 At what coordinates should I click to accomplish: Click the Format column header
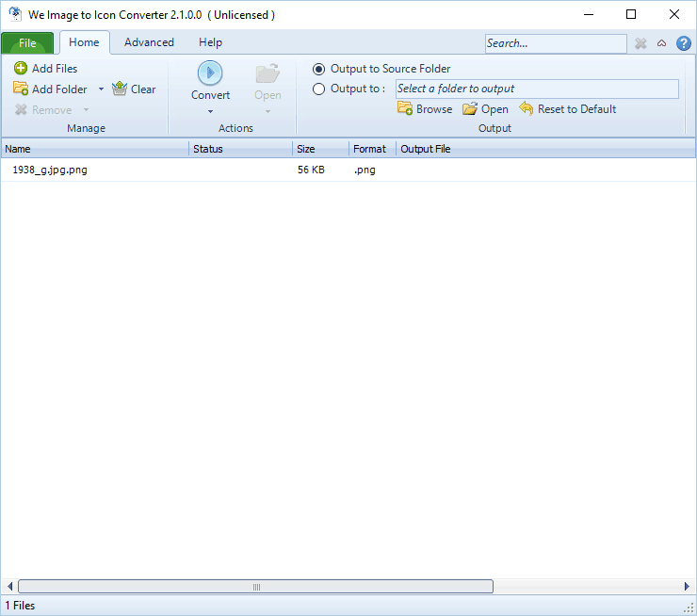pyautogui.click(x=372, y=149)
